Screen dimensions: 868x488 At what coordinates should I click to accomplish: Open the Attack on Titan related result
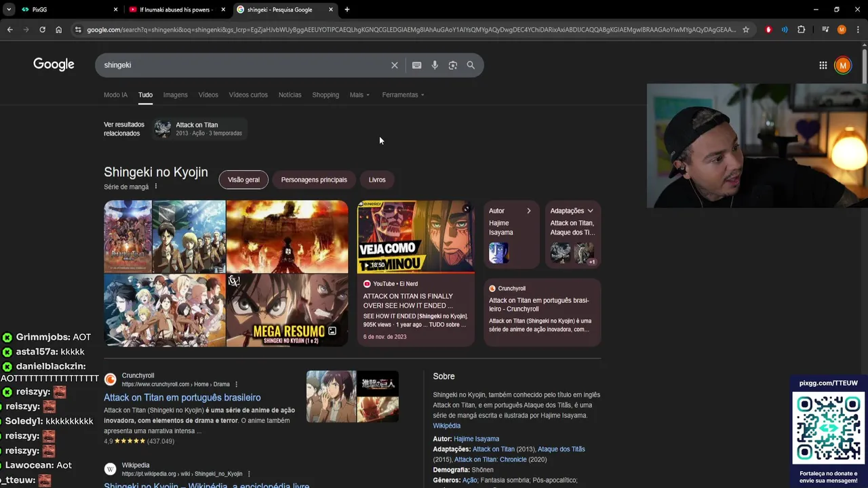pos(199,129)
